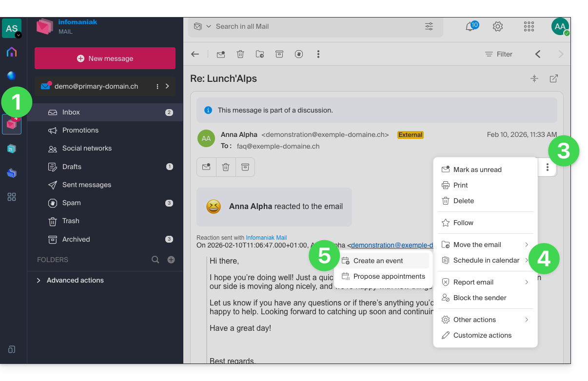Follow the Infomaniak Mail link

[266, 238]
